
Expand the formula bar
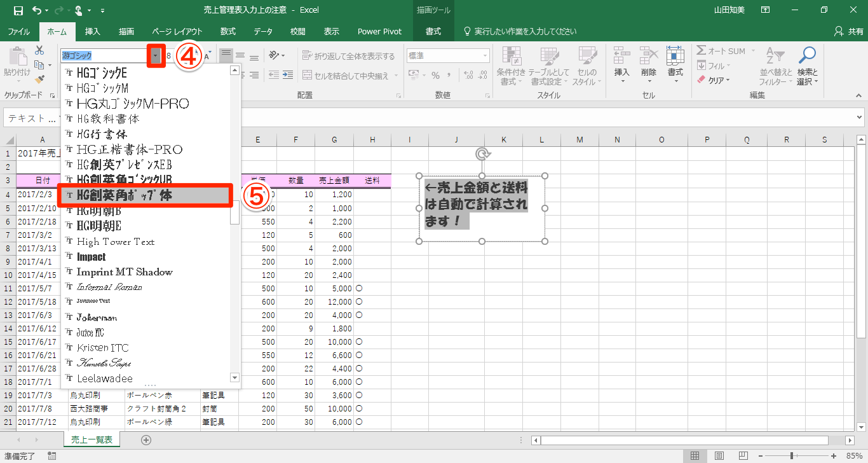(x=860, y=118)
